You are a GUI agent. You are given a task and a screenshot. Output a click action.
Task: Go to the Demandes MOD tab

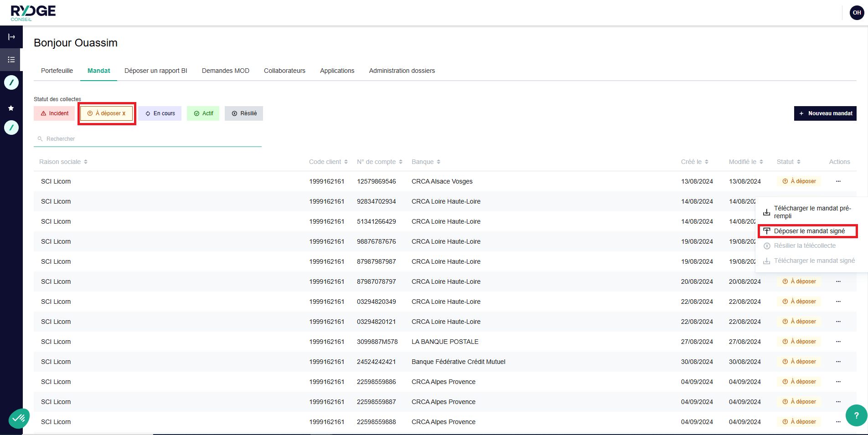click(226, 71)
